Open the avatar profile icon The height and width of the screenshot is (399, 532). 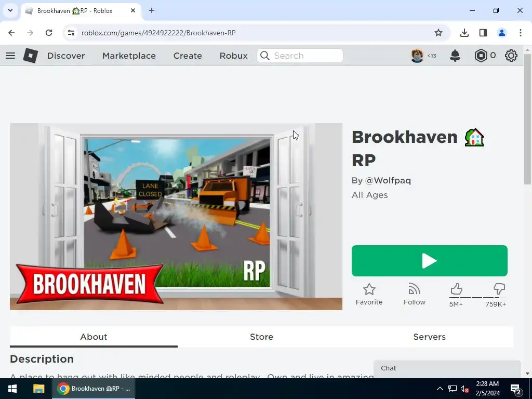(417, 56)
